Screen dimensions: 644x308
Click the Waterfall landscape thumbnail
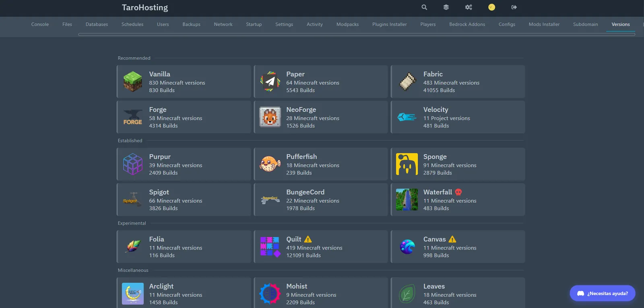click(407, 200)
